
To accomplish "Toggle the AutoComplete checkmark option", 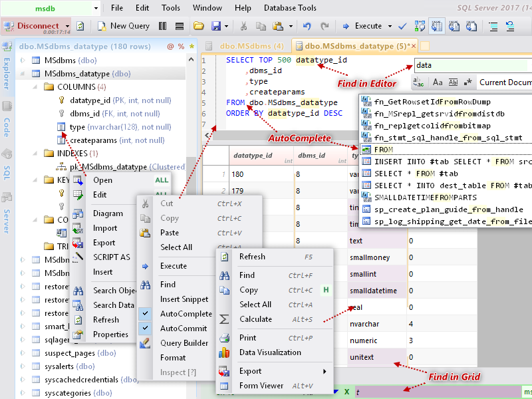I will [x=146, y=314].
